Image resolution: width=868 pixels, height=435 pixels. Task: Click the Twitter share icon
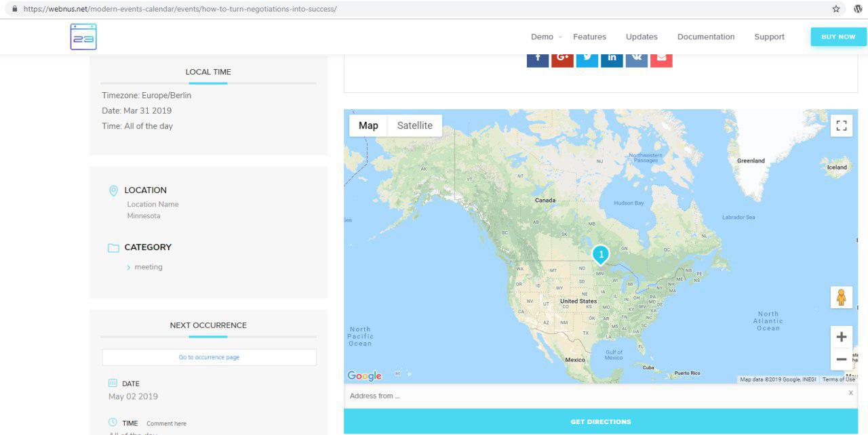click(587, 59)
